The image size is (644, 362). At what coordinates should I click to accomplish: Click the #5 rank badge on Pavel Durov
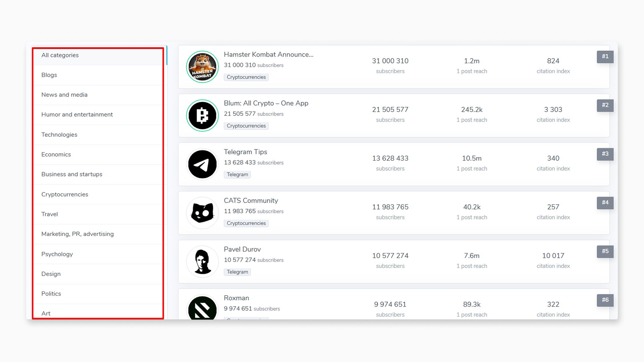point(605,251)
